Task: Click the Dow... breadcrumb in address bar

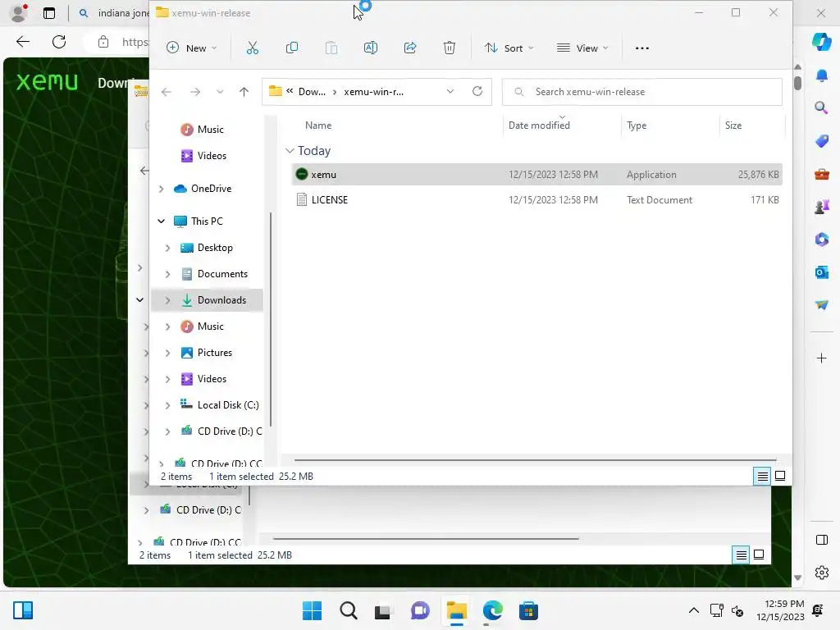Action: click(312, 92)
